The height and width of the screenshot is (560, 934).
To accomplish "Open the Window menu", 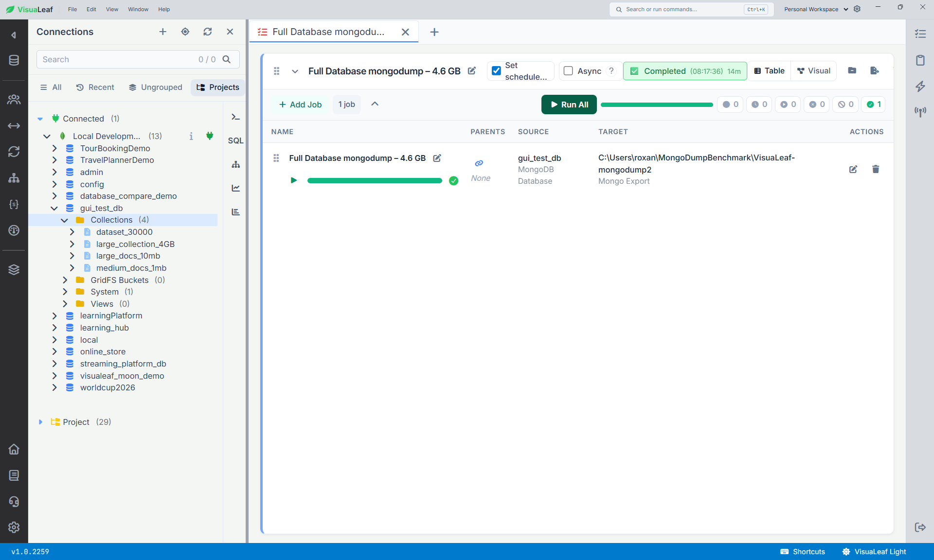I will pos(138,9).
